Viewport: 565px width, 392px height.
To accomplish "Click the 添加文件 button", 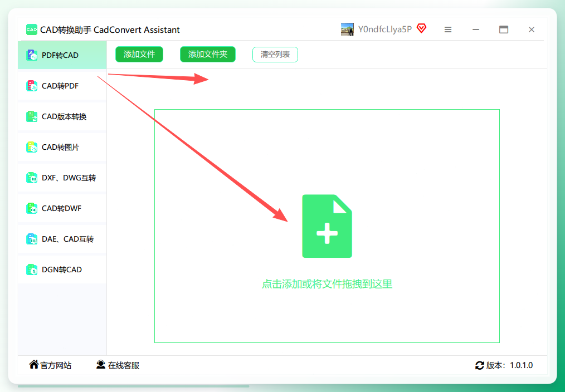I will tap(139, 55).
